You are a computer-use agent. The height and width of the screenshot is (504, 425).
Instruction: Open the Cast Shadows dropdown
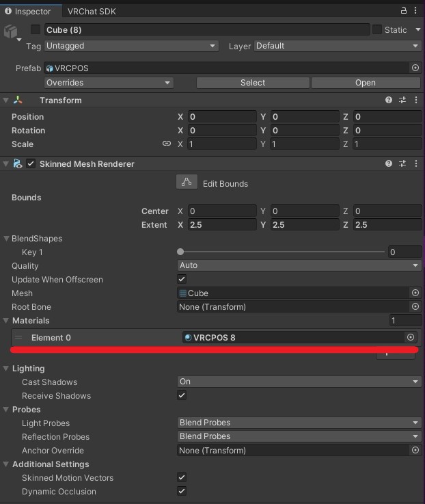coord(299,382)
